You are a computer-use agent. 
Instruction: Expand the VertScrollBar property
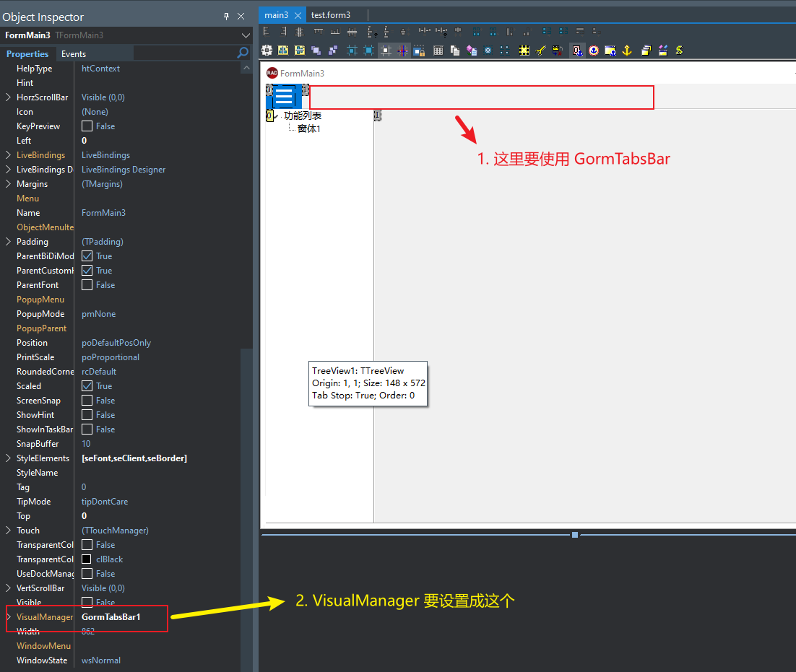pyautogui.click(x=8, y=588)
